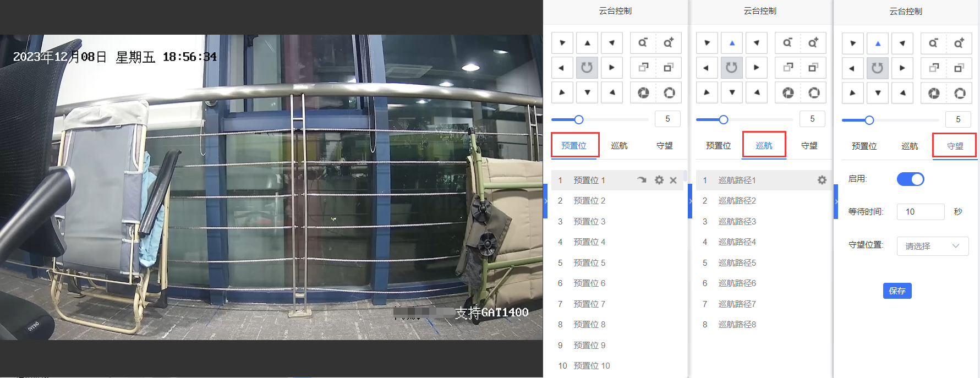This screenshot has height=378, width=980.
Task: Click the speed slider handle in 预置位 panel
Action: click(579, 119)
